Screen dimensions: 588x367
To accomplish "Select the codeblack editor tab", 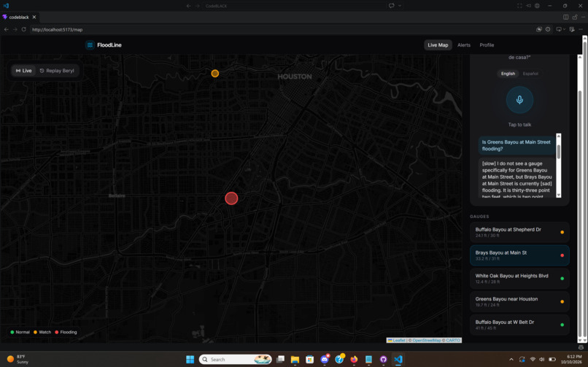I will (x=19, y=17).
